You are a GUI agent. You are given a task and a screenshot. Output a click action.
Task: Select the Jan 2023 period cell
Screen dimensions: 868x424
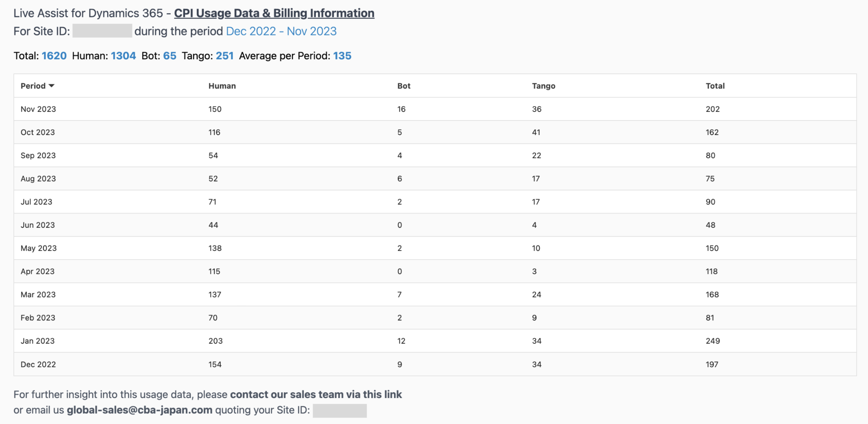pos(37,341)
